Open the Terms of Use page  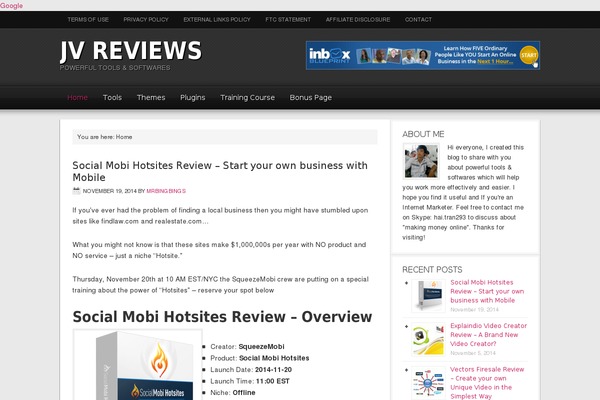pyautogui.click(x=88, y=20)
